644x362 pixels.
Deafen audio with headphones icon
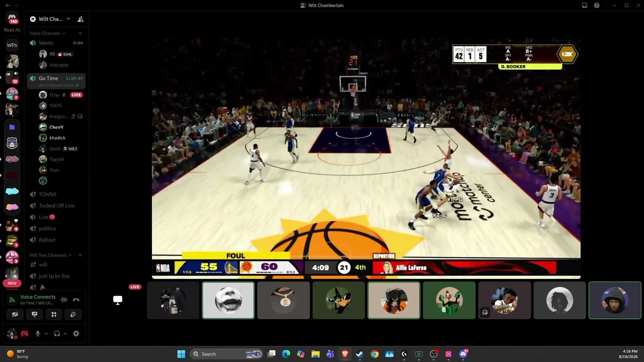coord(57,333)
